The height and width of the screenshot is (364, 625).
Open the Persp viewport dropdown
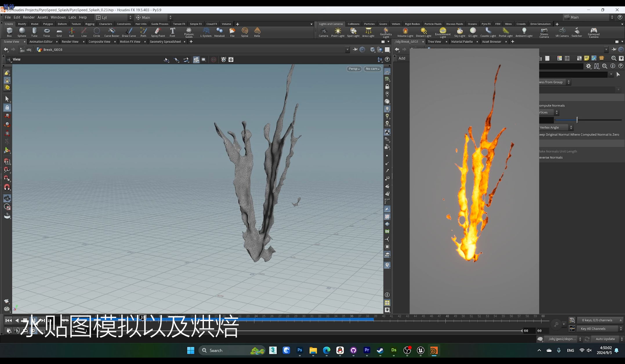click(354, 69)
